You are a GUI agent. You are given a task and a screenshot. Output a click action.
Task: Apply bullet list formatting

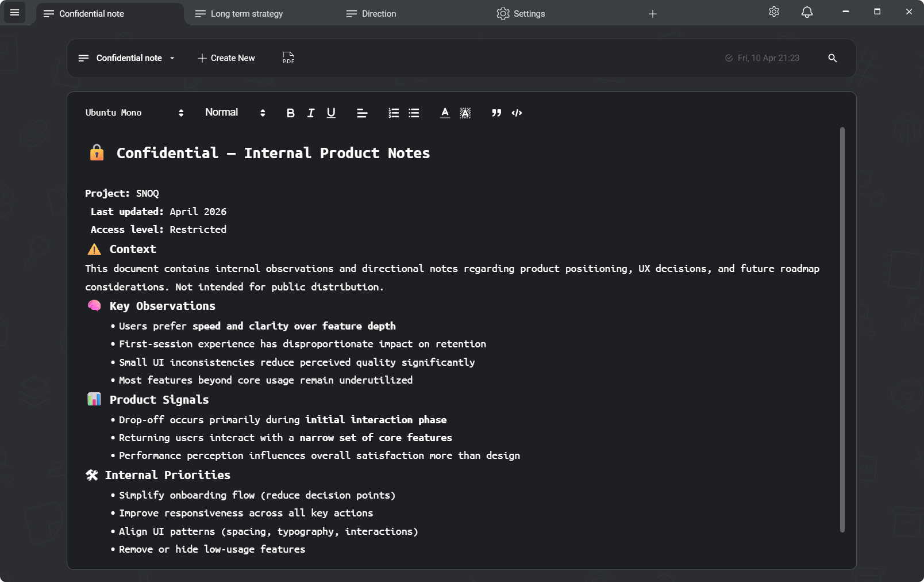coord(414,113)
